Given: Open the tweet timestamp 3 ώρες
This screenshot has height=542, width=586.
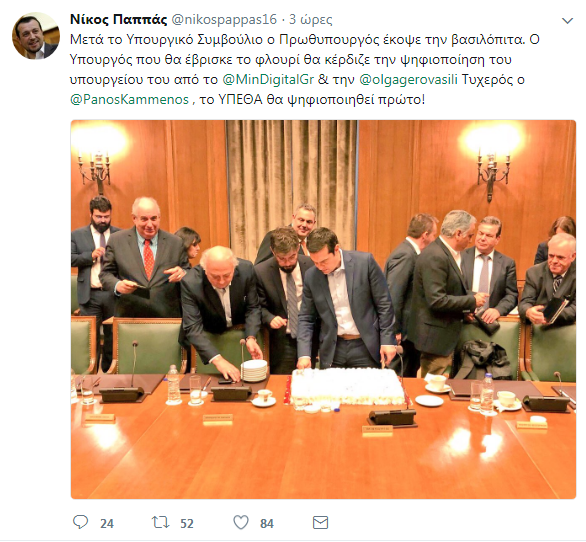Looking at the screenshot, I should coord(311,19).
